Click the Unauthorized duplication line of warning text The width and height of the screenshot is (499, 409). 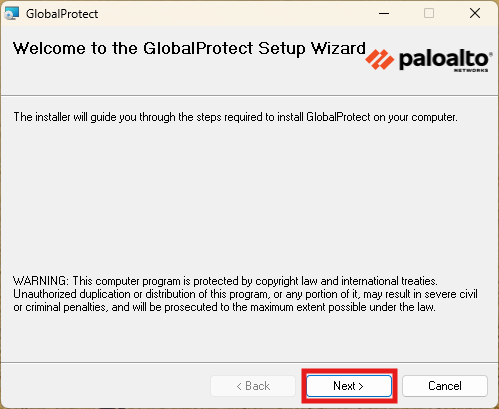point(245,294)
